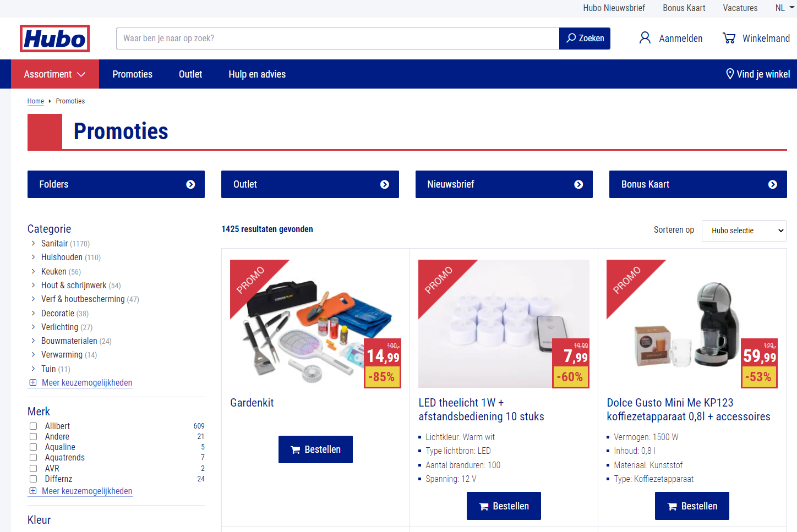Click the Vind je winkel location pin
Image resolution: width=797 pixels, height=532 pixels.
click(x=730, y=74)
